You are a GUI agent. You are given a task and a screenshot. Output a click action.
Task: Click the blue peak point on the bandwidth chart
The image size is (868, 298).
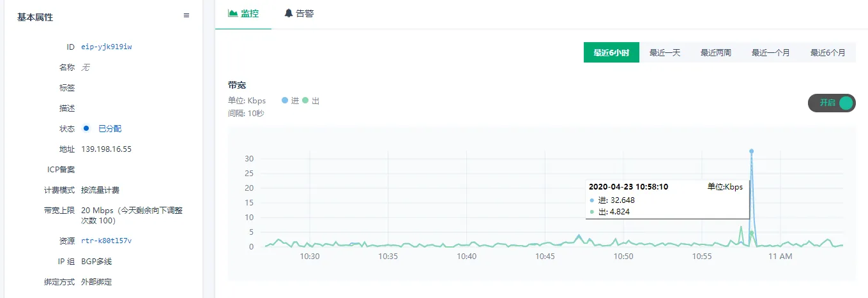pos(751,151)
